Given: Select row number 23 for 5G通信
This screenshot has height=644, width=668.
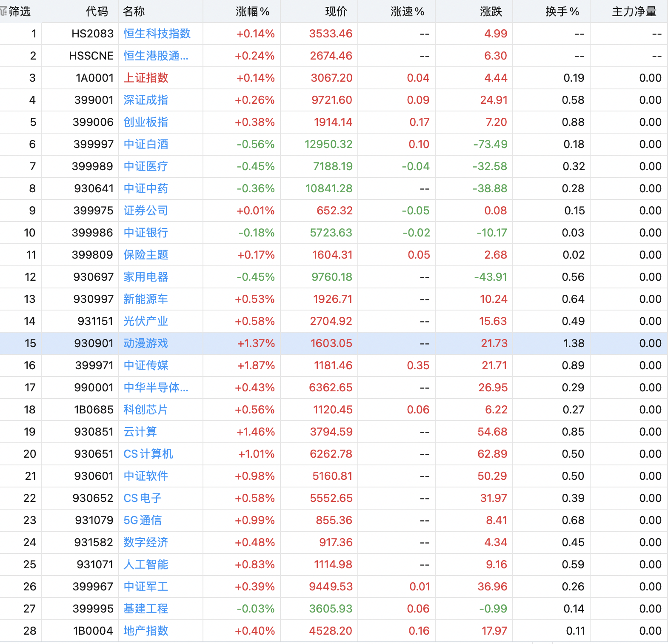Looking at the screenshot, I should tap(30, 520).
